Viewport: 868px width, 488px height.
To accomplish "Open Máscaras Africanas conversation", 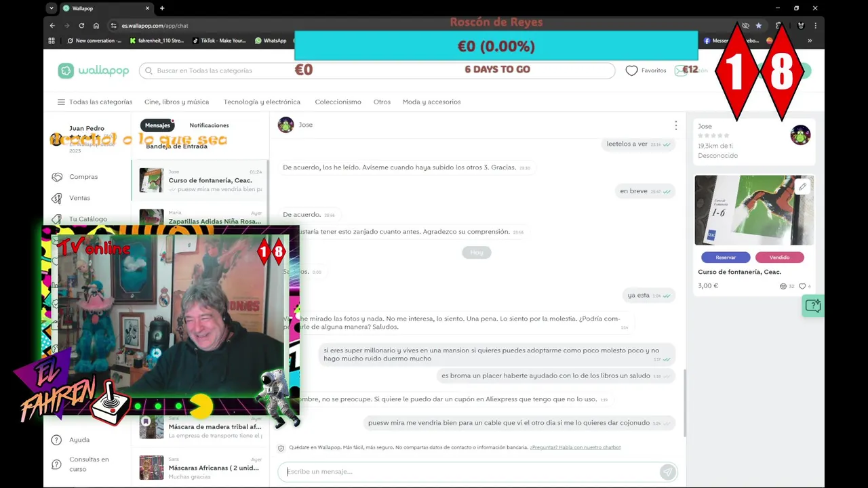I will tap(199, 468).
